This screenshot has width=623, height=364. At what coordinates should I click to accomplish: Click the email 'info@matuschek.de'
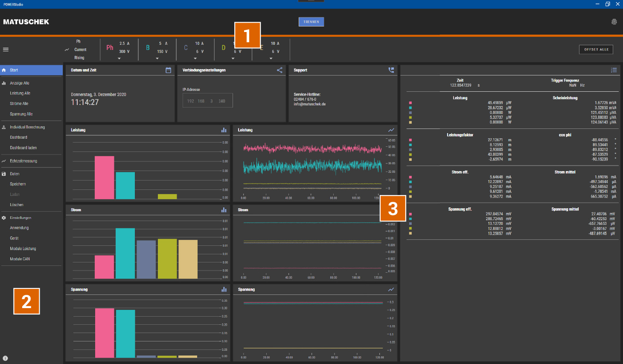coord(310,104)
